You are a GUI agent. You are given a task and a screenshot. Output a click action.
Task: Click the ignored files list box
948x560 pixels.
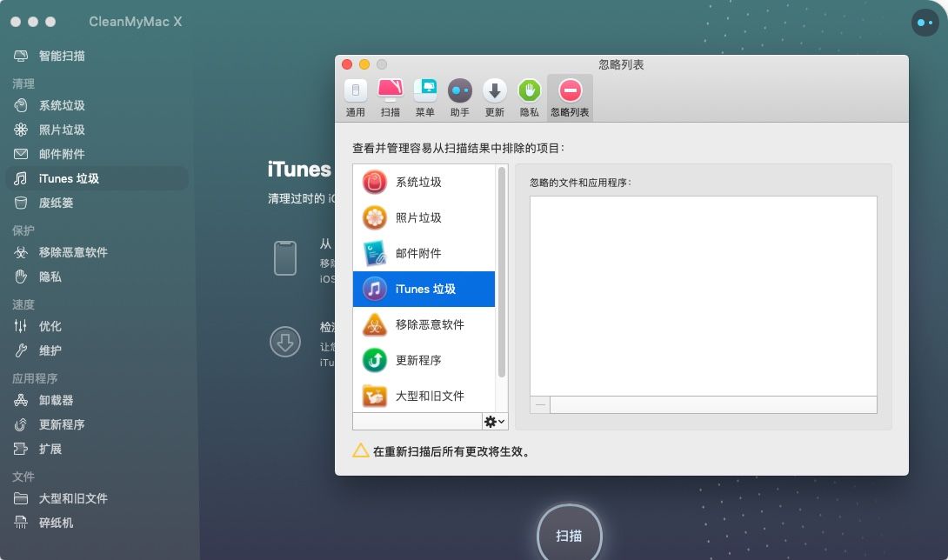pyautogui.click(x=703, y=296)
